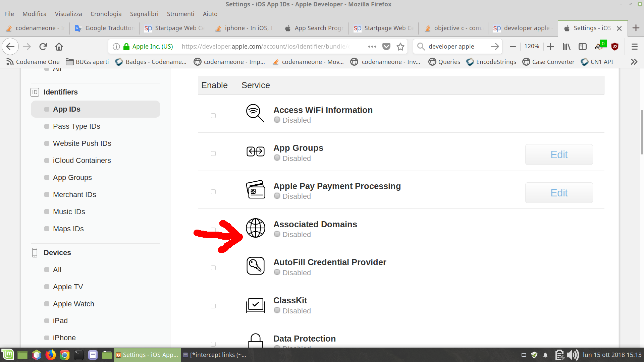Image resolution: width=644 pixels, height=362 pixels.
Task: Open the Segnalibri menu
Action: point(144,14)
